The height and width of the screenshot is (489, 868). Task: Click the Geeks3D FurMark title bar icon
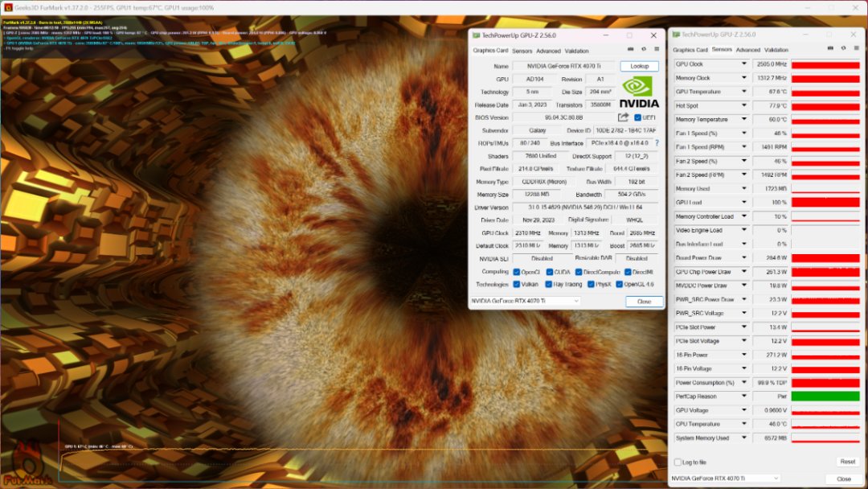[x=8, y=8]
